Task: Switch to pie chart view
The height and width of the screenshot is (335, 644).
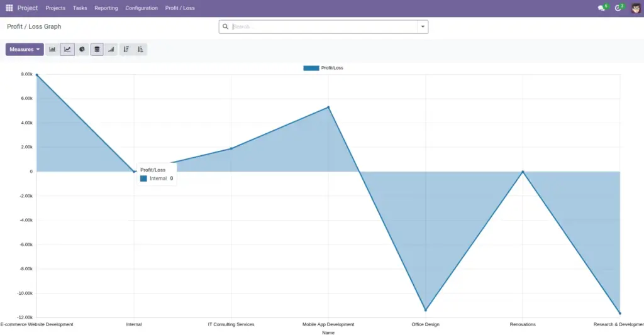Action: click(x=82, y=49)
